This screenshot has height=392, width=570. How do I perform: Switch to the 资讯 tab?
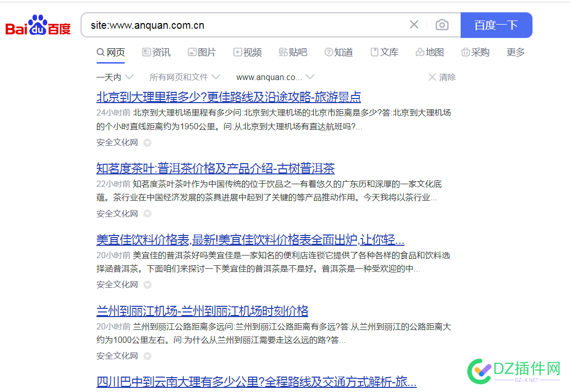tap(156, 52)
